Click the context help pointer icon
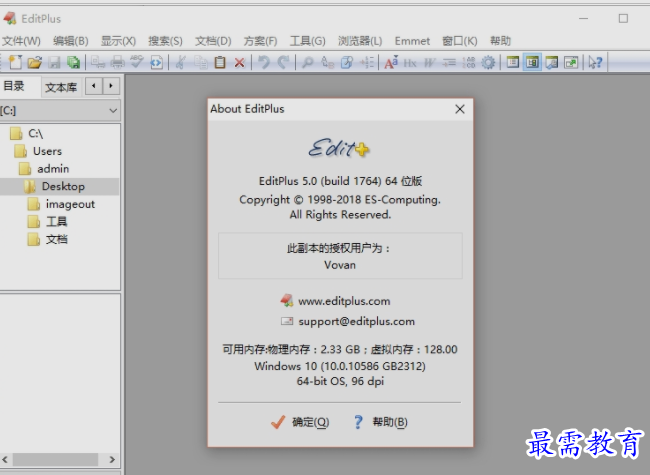This screenshot has width=650, height=475. click(x=595, y=63)
